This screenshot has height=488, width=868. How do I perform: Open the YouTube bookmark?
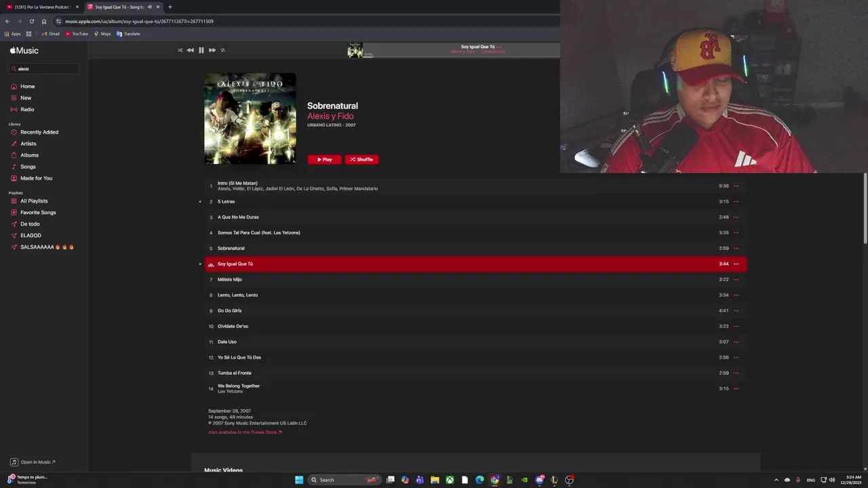(77, 34)
